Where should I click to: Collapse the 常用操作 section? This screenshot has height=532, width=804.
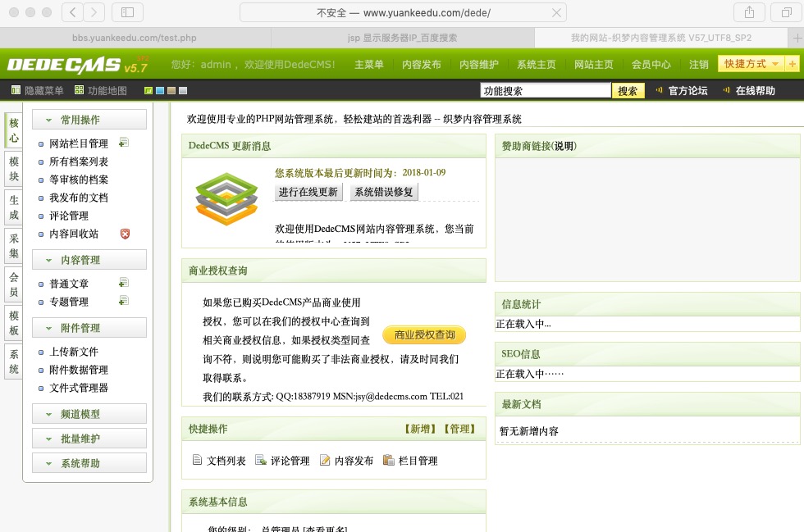[x=89, y=120]
